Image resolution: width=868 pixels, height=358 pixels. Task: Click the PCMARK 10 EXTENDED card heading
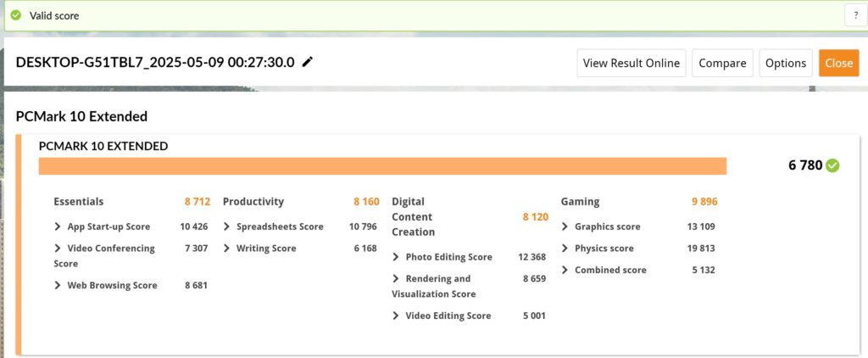pyautogui.click(x=103, y=146)
